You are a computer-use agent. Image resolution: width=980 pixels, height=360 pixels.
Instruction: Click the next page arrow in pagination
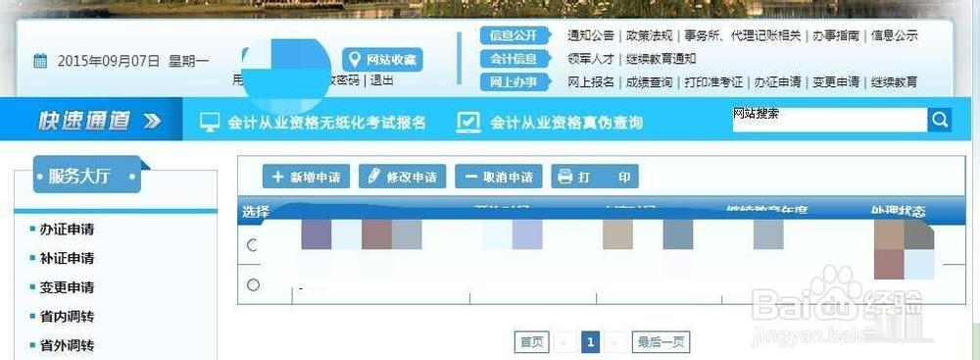pyautogui.click(x=615, y=341)
